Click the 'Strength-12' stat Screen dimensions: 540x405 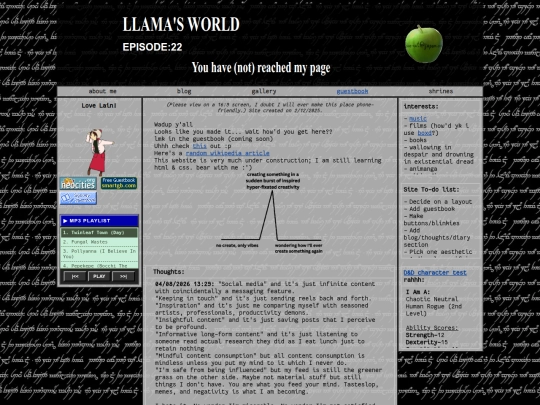tap(425, 335)
